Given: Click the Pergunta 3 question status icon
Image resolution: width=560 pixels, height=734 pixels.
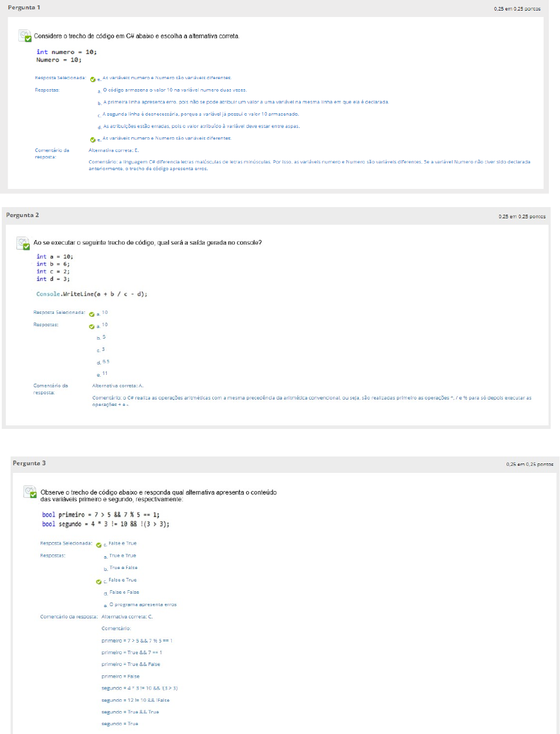Looking at the screenshot, I should (30, 492).
